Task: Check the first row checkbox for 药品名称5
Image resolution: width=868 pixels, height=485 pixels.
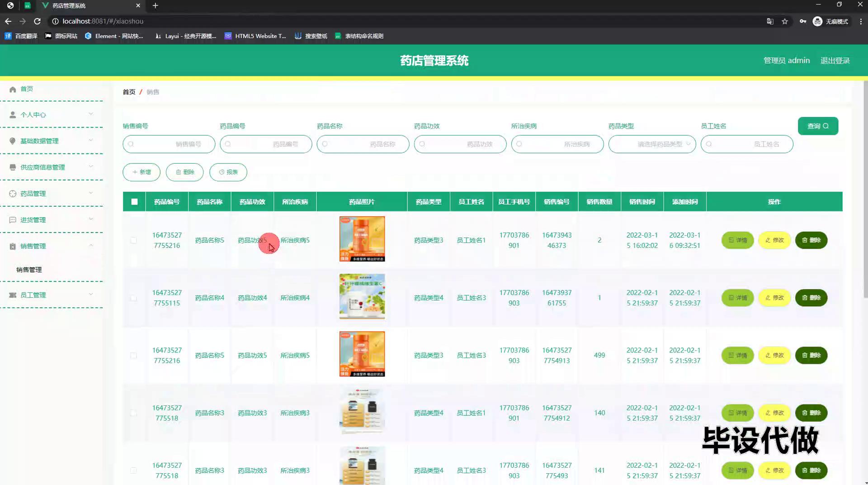Action: 133,240
